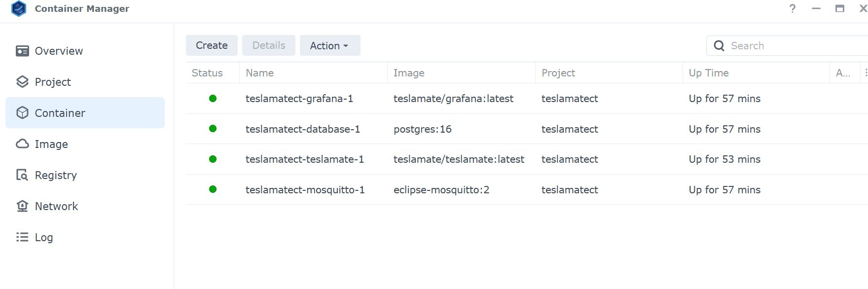Image resolution: width=868 pixels, height=289 pixels.
Task: Open the Action dropdown menu
Action: [330, 45]
